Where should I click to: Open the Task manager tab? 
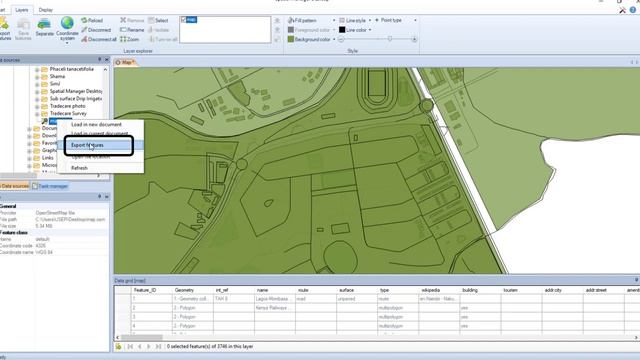(x=50, y=186)
